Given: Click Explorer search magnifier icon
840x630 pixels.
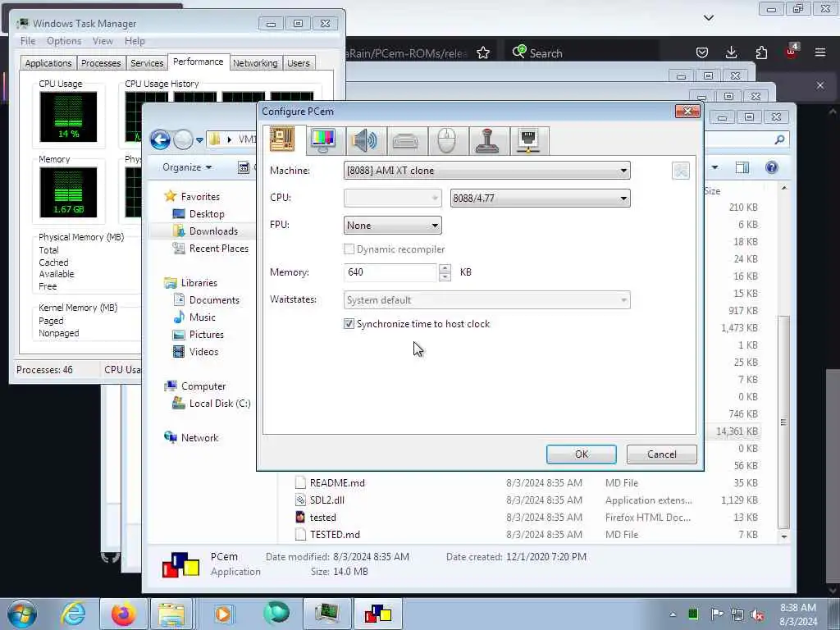Looking at the screenshot, I should coord(779,139).
